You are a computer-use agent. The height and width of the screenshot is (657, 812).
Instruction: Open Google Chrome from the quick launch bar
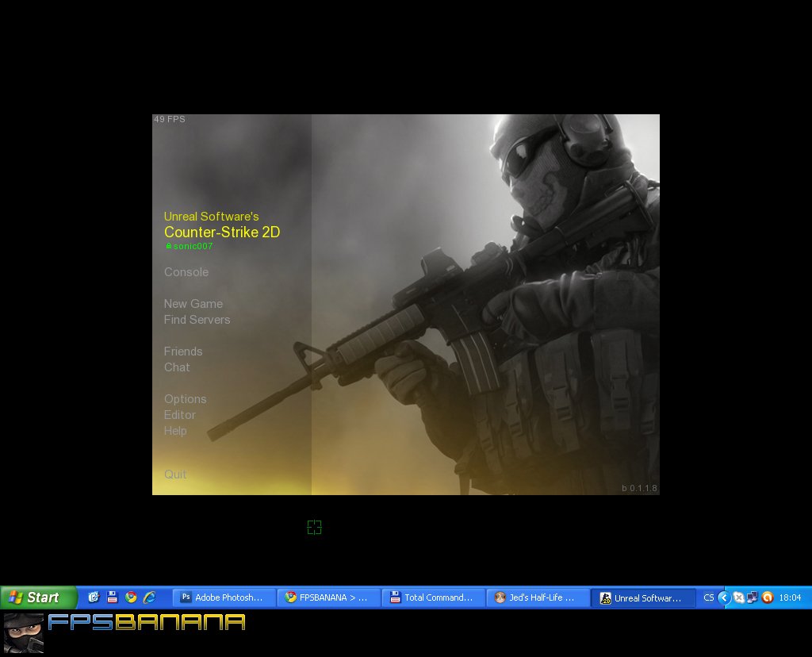click(x=129, y=597)
